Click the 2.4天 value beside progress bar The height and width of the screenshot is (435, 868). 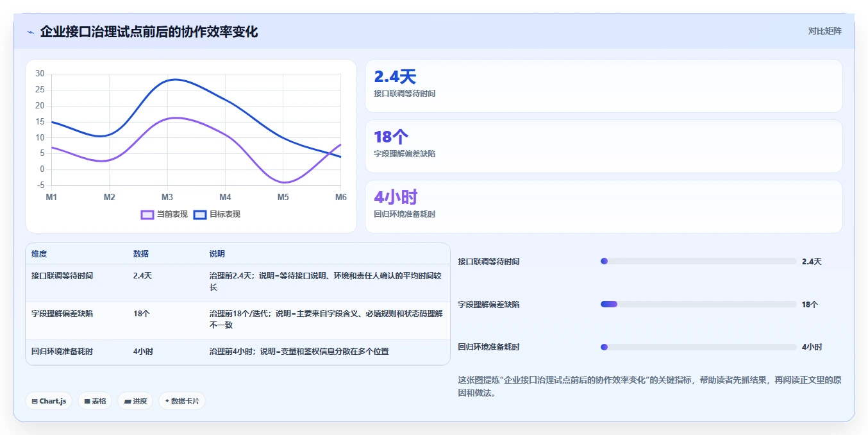[812, 262]
